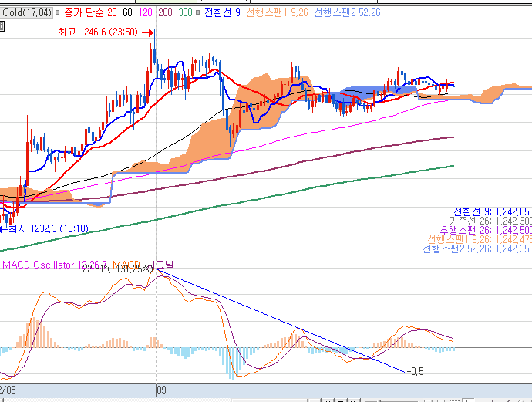Click the 기준선 26 value readout
This screenshot has height=402, width=532.
click(x=490, y=221)
